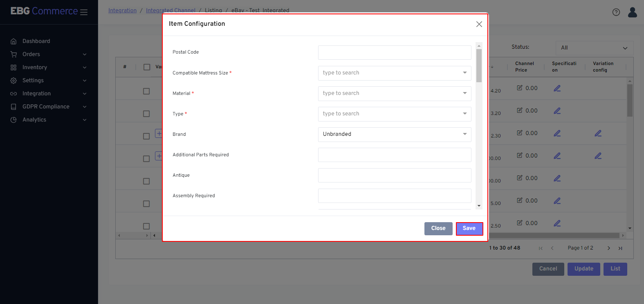Jump to last page pagination icon
644x304 pixels.
point(620,248)
